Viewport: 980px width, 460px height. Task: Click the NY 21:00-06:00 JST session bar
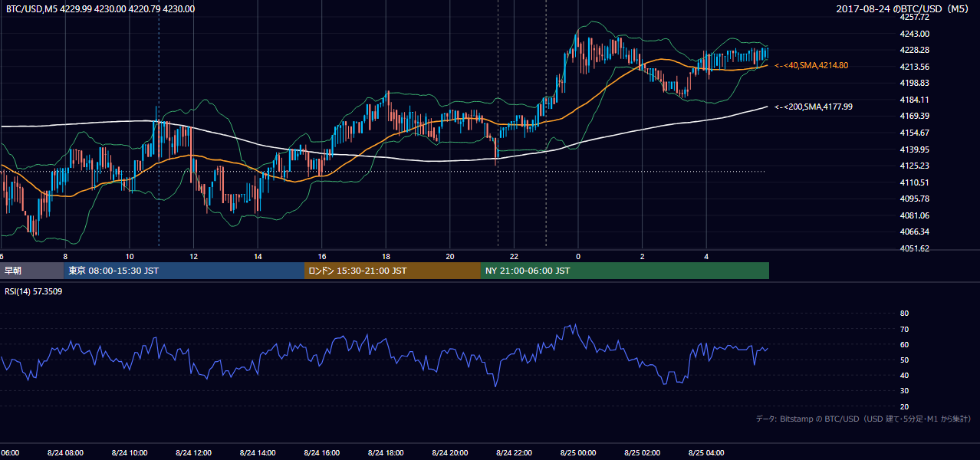tap(625, 271)
